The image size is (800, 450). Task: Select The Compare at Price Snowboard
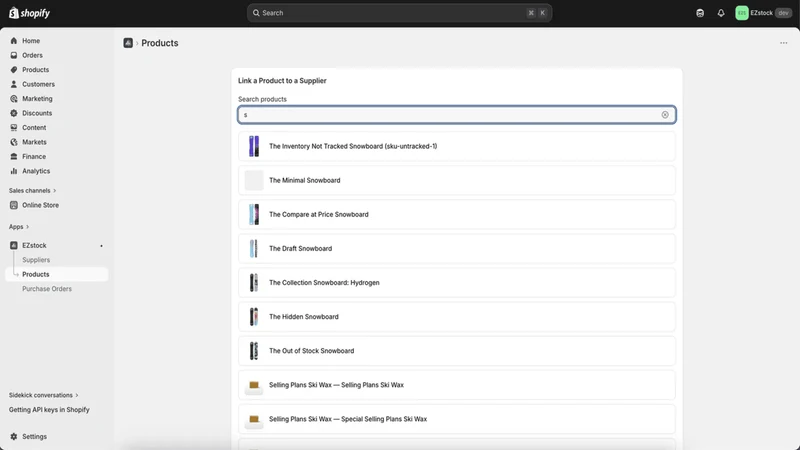(x=457, y=214)
